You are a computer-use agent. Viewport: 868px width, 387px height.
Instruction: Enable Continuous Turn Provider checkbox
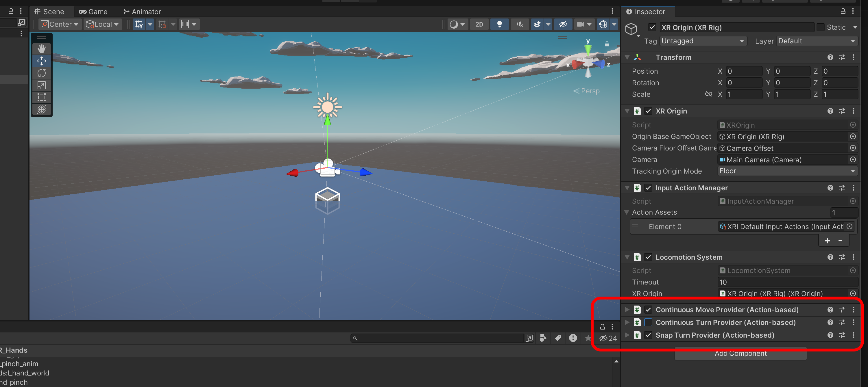(x=648, y=322)
